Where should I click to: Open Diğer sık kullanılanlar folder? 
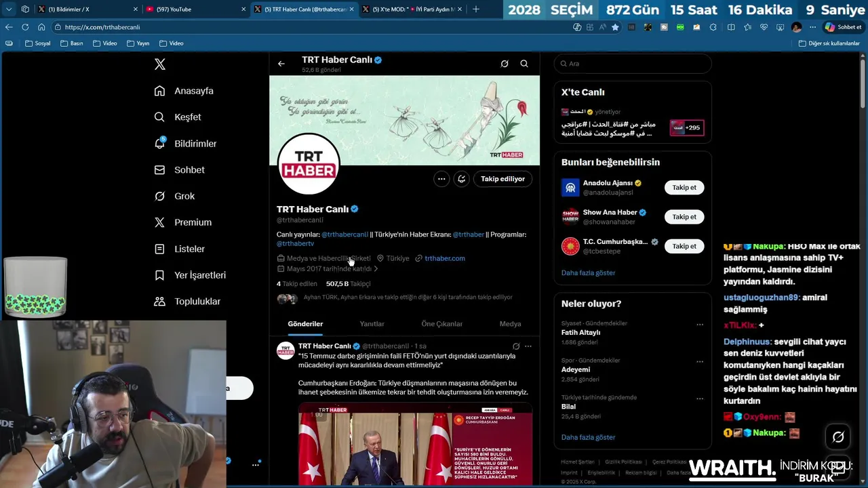829,43
